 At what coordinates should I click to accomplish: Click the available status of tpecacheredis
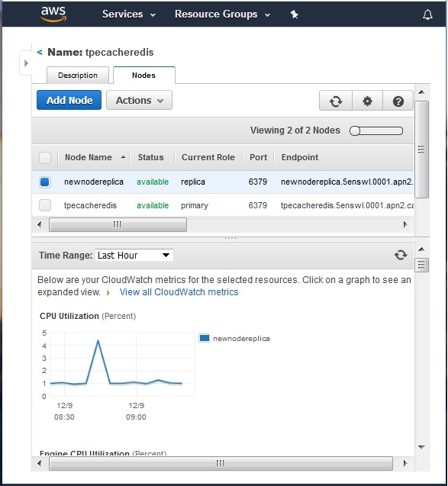pyautogui.click(x=153, y=205)
